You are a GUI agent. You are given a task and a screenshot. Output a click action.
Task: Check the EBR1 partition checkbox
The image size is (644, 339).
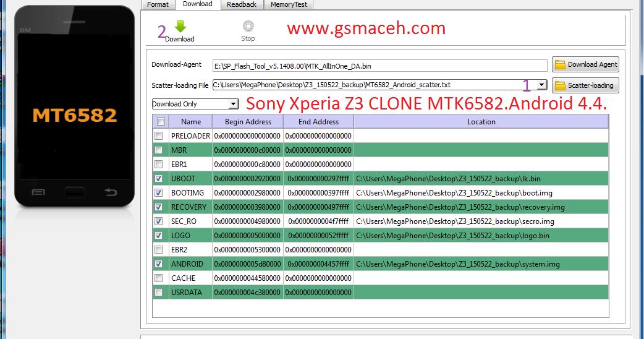click(x=159, y=165)
